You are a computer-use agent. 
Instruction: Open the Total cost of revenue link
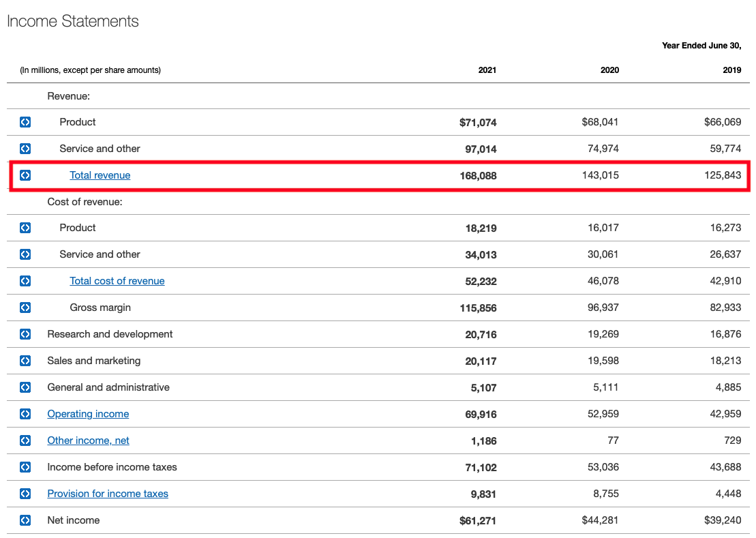tap(117, 281)
